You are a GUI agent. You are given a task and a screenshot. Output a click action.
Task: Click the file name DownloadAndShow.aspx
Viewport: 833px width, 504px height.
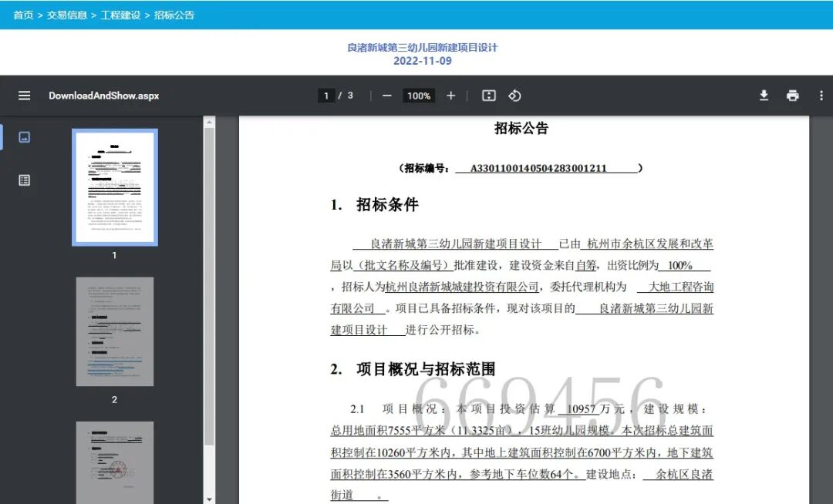(x=104, y=96)
